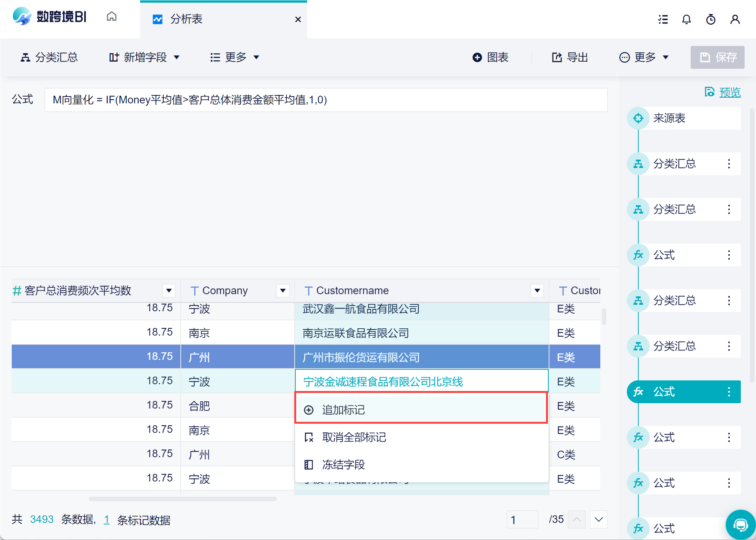Click the 图表 add chart button
Viewport: 756px width, 540px height.
click(x=490, y=57)
